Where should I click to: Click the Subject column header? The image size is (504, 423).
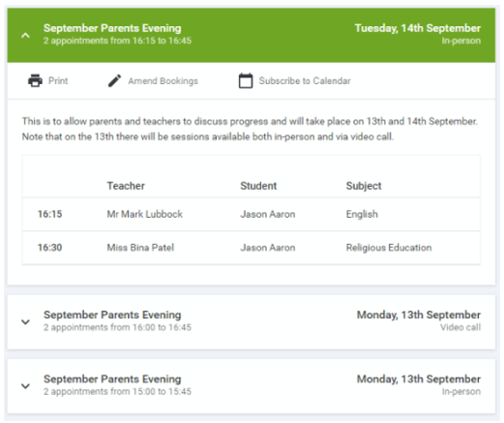point(364,186)
